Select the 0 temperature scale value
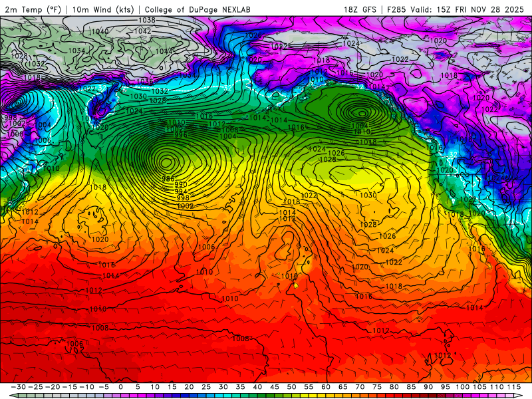The width and height of the screenshot is (532, 399). tap(121, 387)
